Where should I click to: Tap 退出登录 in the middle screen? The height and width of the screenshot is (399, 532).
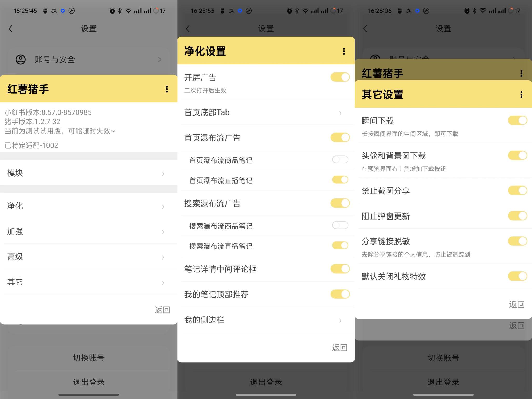266,382
